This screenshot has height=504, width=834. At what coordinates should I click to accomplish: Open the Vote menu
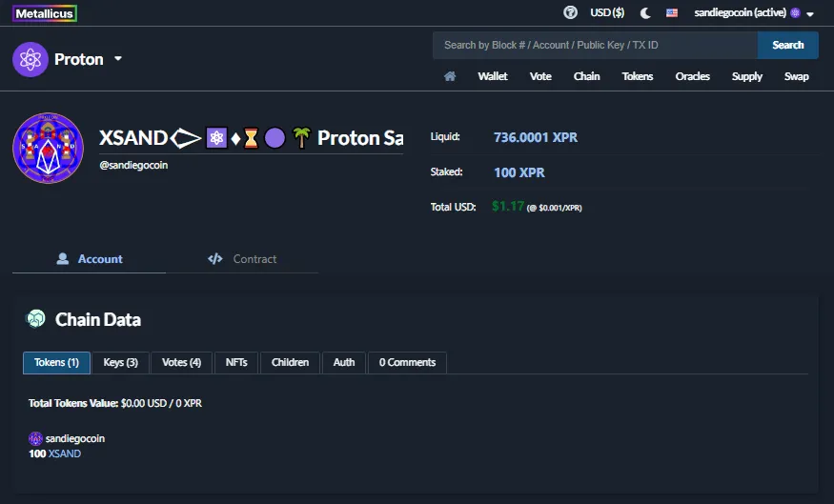(540, 76)
